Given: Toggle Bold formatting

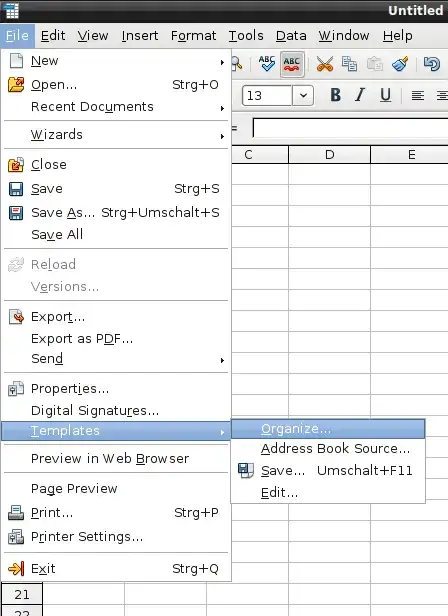Looking at the screenshot, I should pos(335,95).
